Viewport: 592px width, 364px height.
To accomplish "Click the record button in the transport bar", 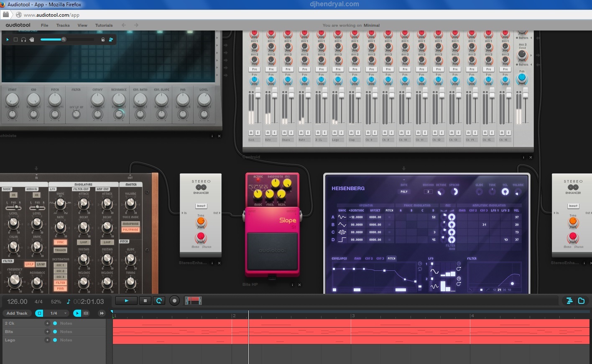I will click(174, 300).
